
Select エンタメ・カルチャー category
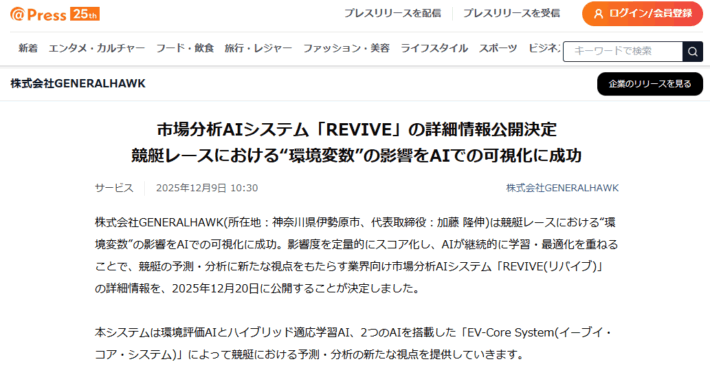(97, 48)
